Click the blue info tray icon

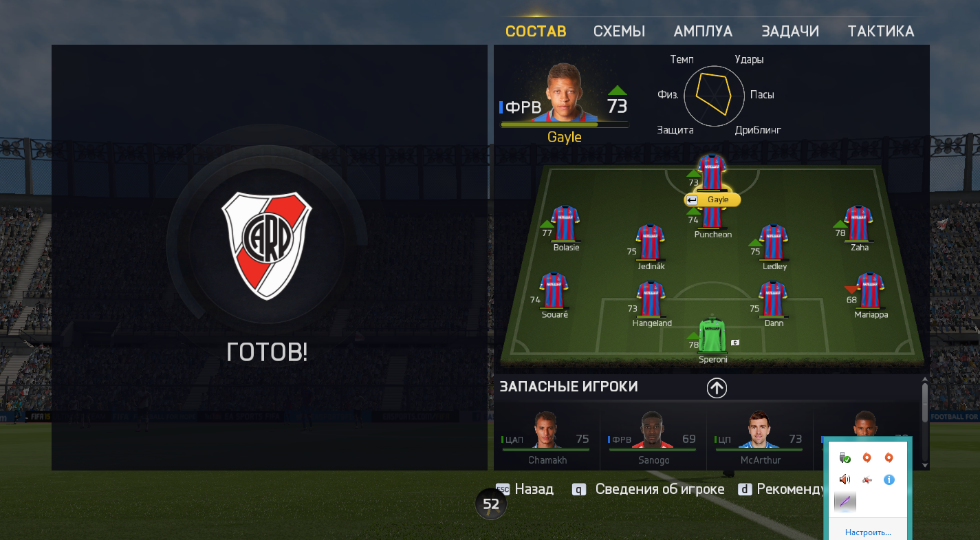[x=889, y=479]
